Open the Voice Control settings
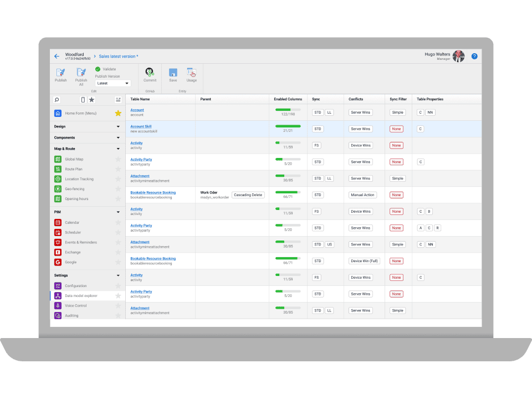 click(75, 305)
